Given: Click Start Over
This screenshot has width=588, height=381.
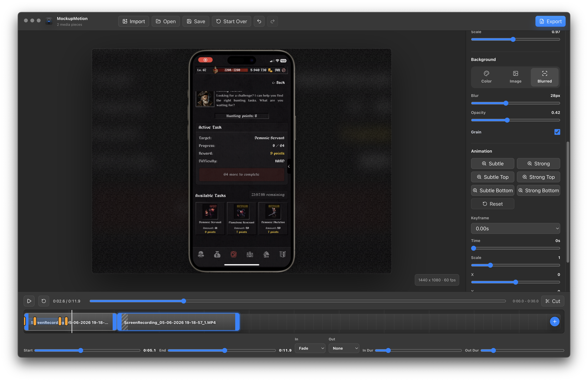Looking at the screenshot, I should (231, 21).
